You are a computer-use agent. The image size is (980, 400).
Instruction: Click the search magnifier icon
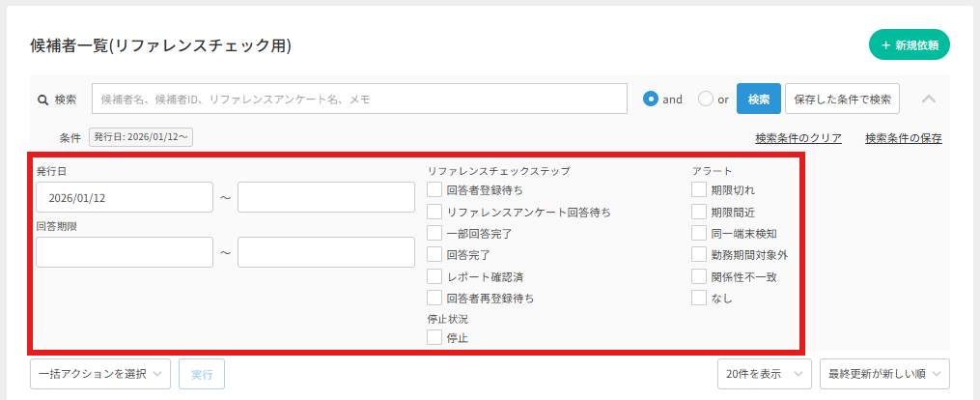pyautogui.click(x=42, y=100)
